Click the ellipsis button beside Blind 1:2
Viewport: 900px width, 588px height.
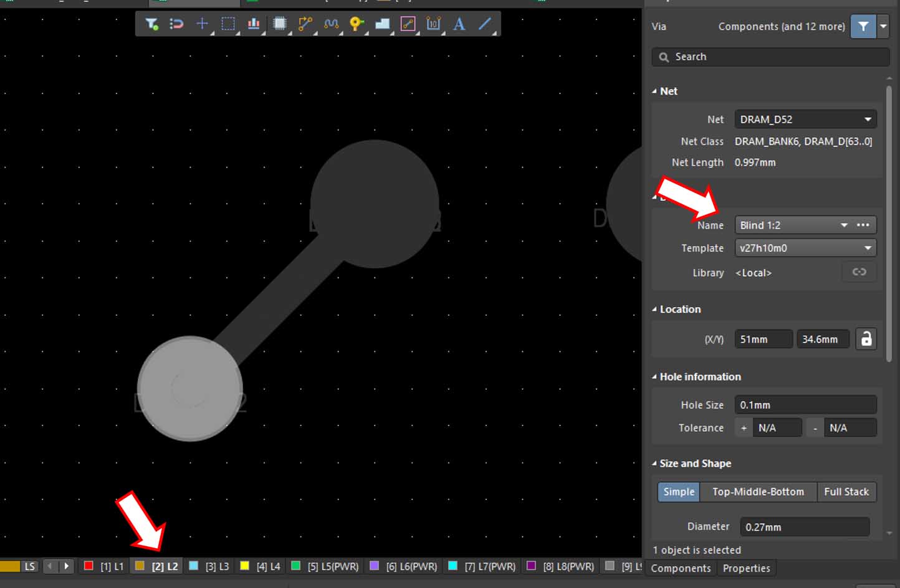click(863, 225)
